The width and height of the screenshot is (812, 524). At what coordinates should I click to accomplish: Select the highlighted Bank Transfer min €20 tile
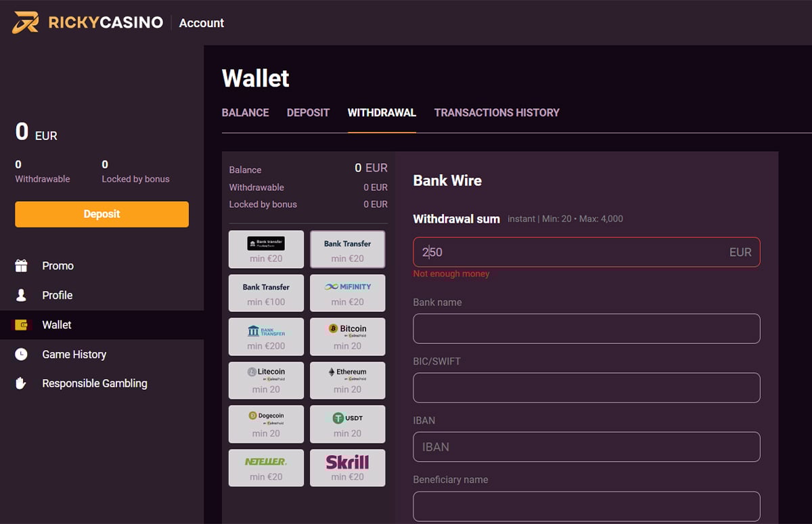[x=348, y=249]
